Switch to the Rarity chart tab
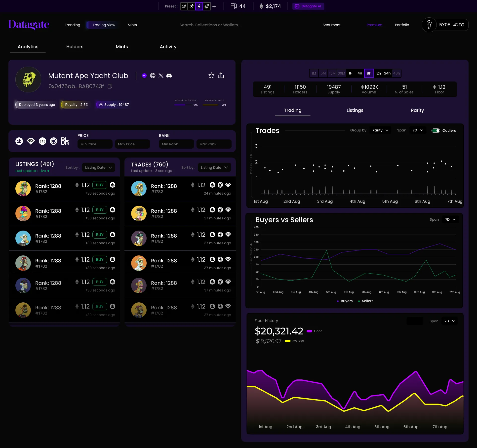Screen dimensions: 477x448 coord(417,110)
